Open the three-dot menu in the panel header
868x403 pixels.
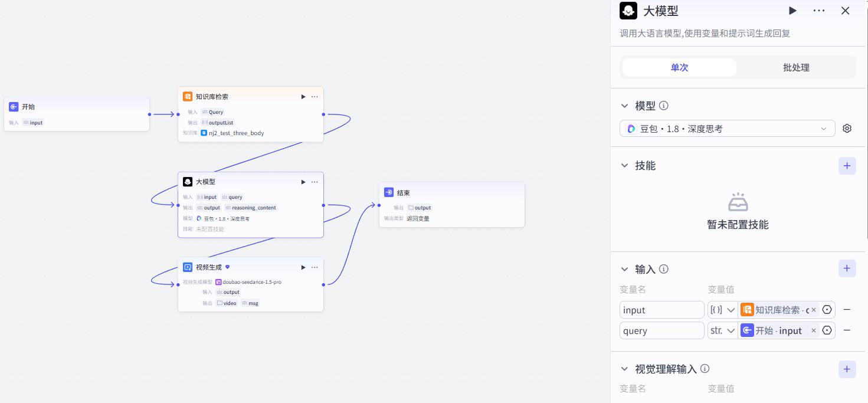819,11
